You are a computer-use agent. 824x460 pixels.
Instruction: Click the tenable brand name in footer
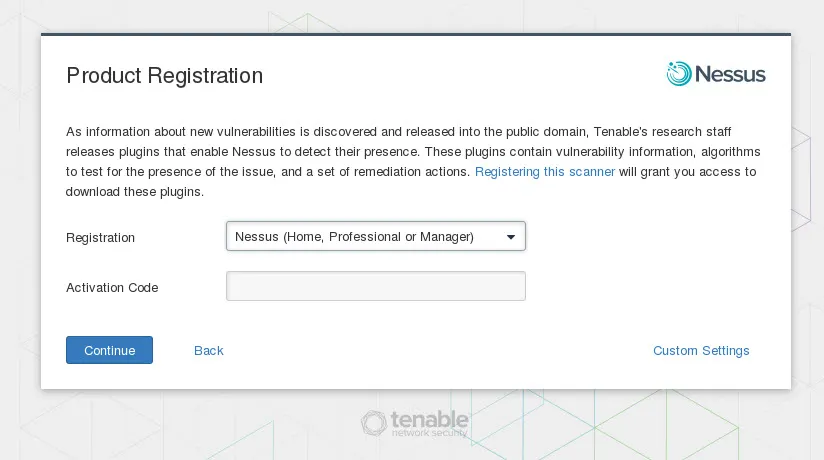point(429,418)
